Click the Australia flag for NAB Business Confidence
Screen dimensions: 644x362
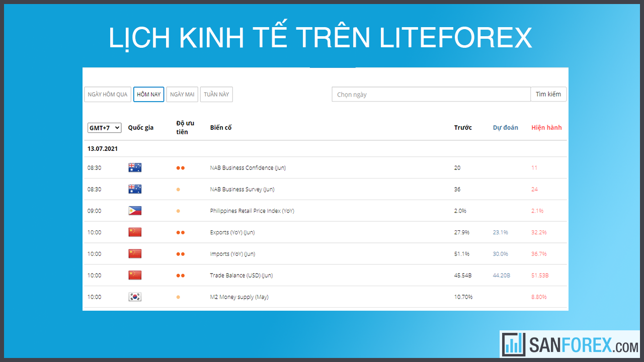click(135, 167)
